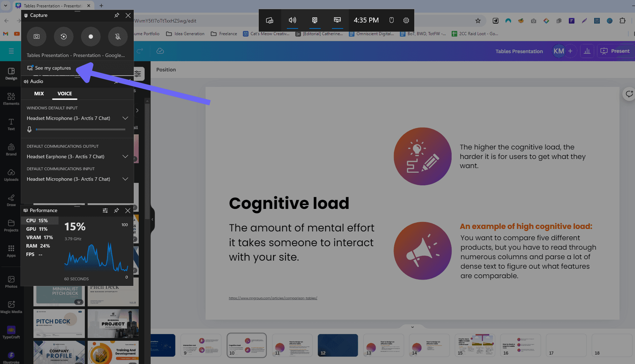The width and height of the screenshot is (635, 364).
Task: Click the Present button
Action: point(615,51)
